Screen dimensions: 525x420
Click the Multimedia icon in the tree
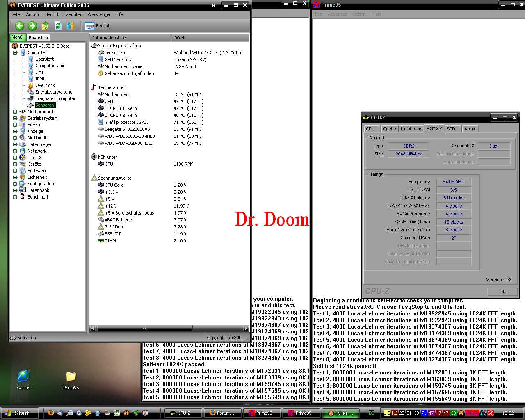pyautogui.click(x=23, y=138)
